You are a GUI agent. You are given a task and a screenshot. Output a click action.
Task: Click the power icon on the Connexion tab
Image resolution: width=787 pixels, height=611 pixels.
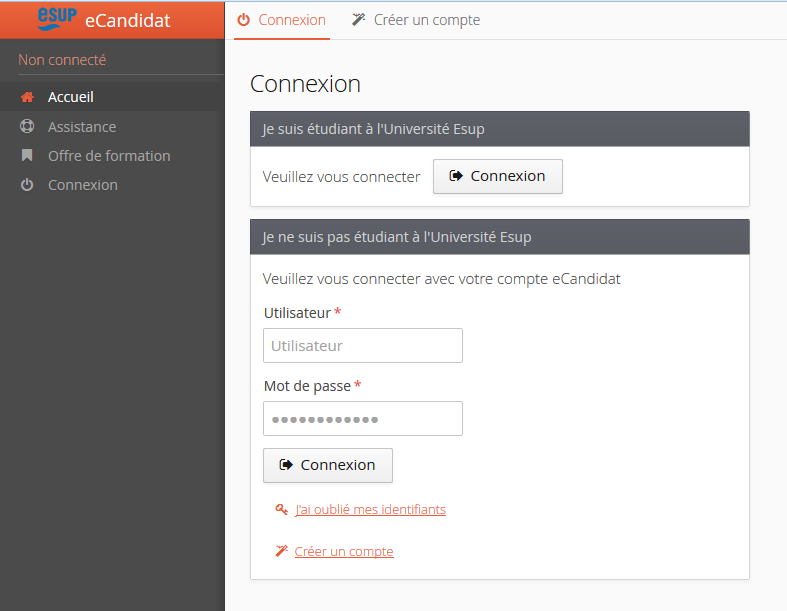point(243,20)
